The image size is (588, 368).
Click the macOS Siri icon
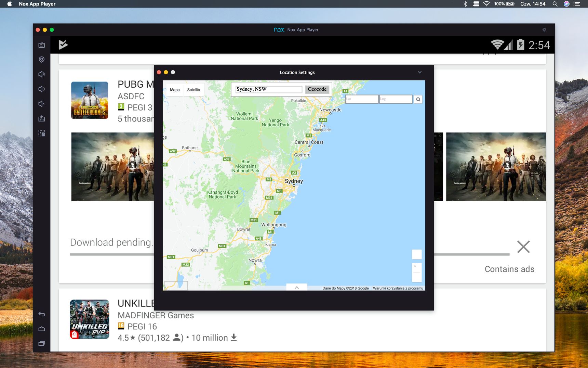point(566,4)
